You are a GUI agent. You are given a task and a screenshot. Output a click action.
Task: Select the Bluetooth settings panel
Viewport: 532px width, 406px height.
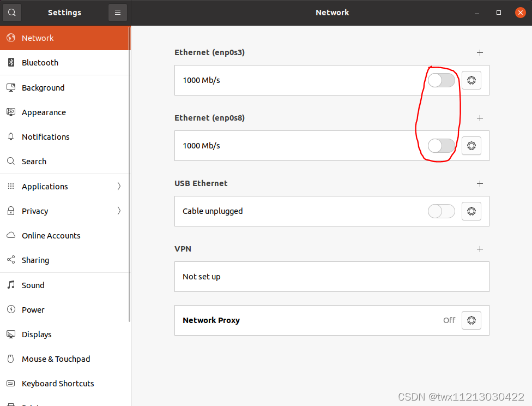[39, 62]
